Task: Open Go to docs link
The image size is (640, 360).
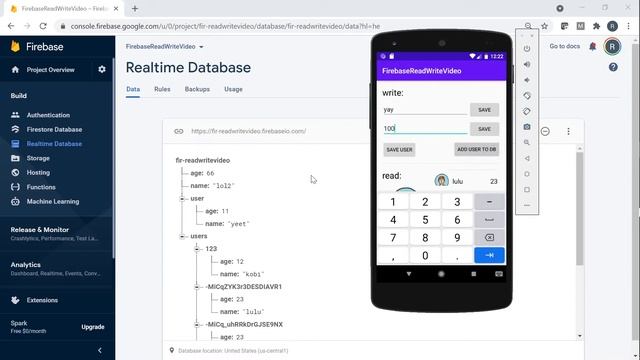Action: pyautogui.click(x=564, y=46)
